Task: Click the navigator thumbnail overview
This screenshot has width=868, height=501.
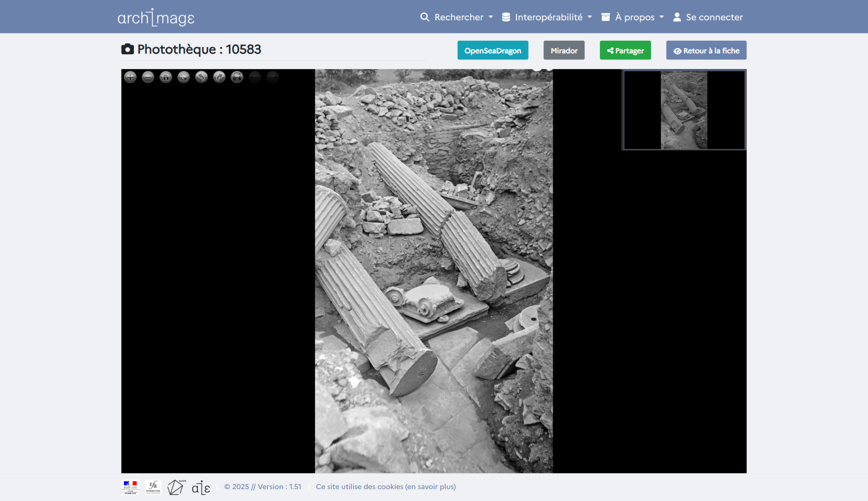Action: pos(683,109)
